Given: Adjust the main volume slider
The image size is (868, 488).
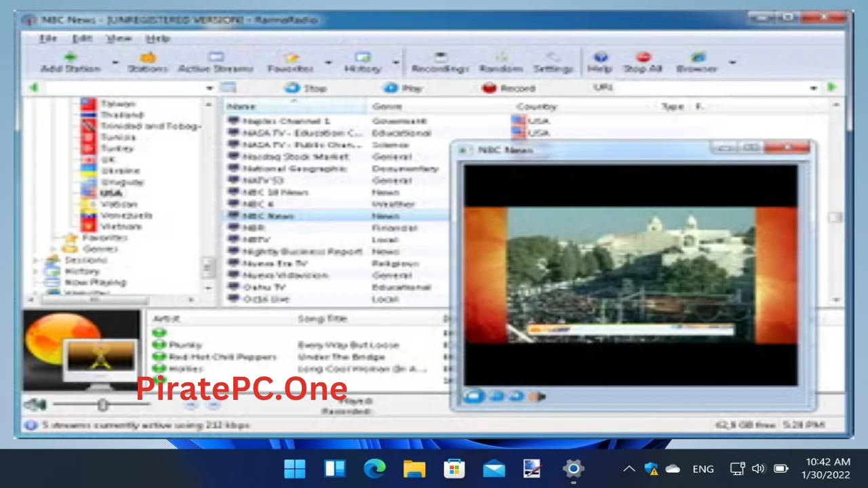Looking at the screenshot, I should click(102, 405).
